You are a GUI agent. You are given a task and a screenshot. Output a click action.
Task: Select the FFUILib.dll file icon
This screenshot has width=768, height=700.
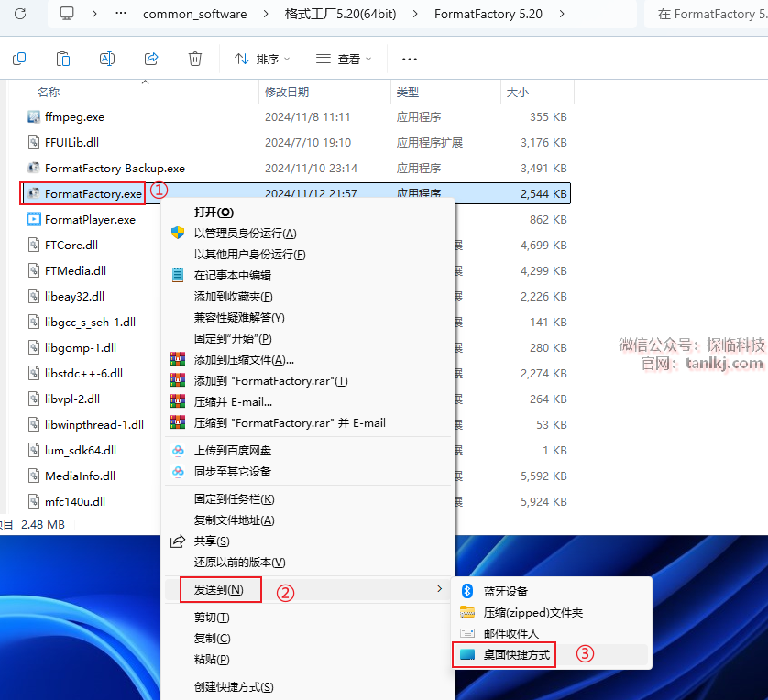click(34, 142)
